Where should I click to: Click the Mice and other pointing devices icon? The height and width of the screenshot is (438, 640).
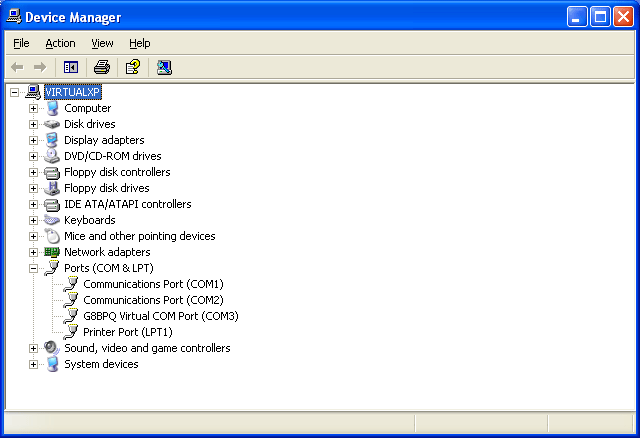point(52,236)
